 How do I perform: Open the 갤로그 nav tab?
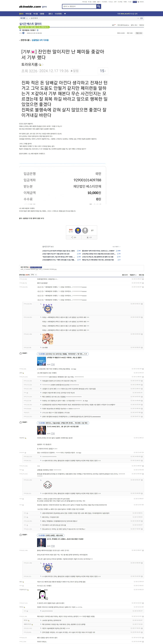pos(51,14)
